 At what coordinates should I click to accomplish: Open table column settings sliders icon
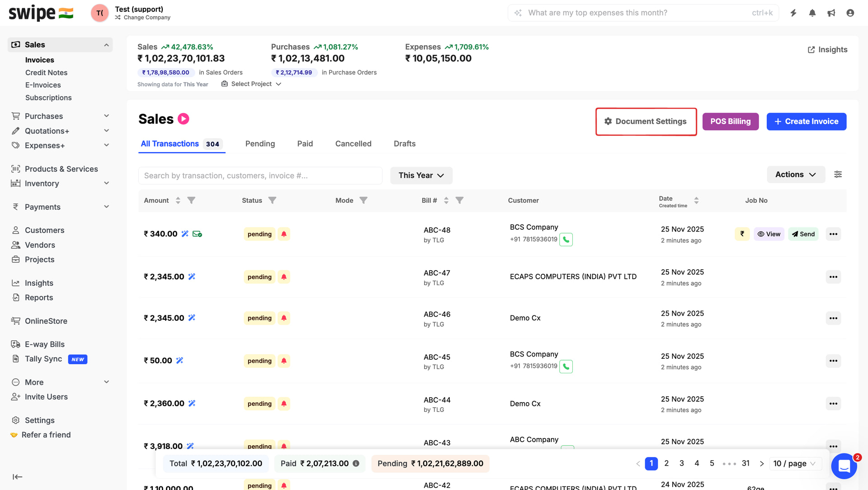pos(838,175)
